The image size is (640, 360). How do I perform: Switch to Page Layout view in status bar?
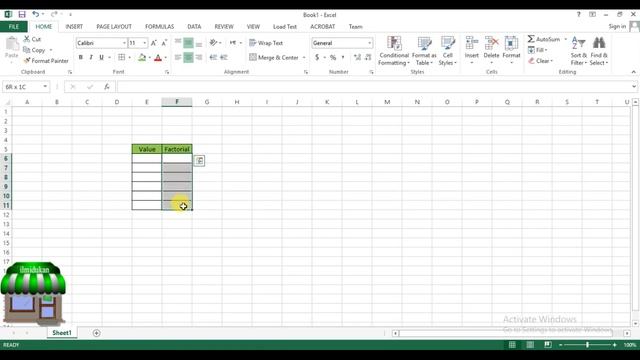click(x=530, y=345)
